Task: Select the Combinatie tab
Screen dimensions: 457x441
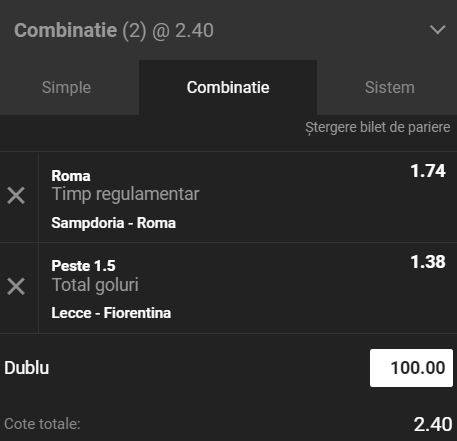Action: tap(228, 87)
